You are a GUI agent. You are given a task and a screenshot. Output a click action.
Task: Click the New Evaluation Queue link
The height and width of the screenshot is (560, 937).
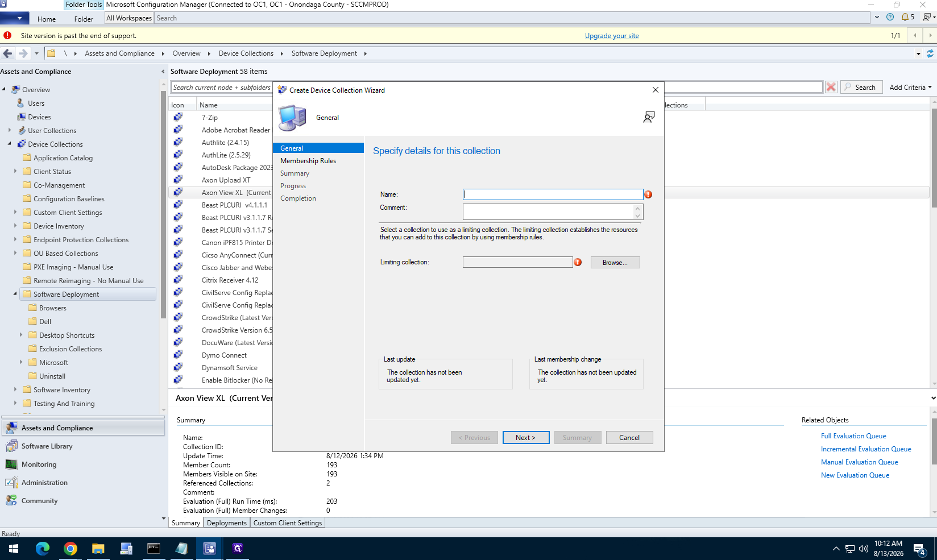click(x=855, y=475)
